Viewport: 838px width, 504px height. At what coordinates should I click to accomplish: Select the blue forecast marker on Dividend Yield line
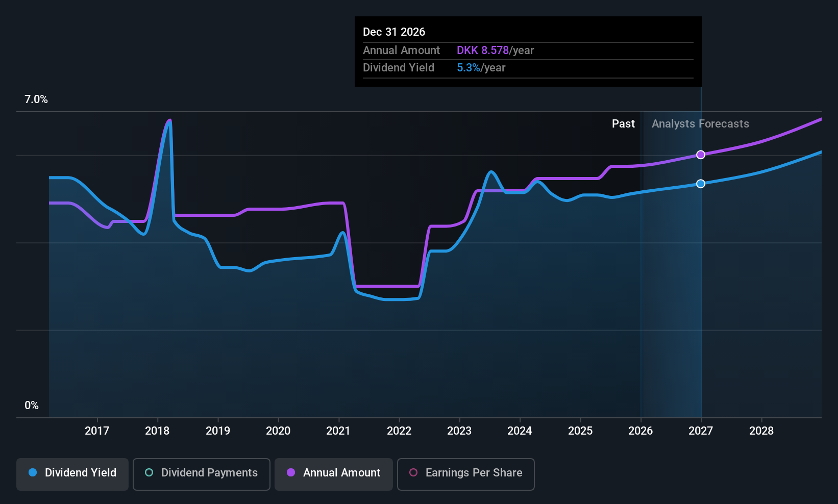pos(700,184)
